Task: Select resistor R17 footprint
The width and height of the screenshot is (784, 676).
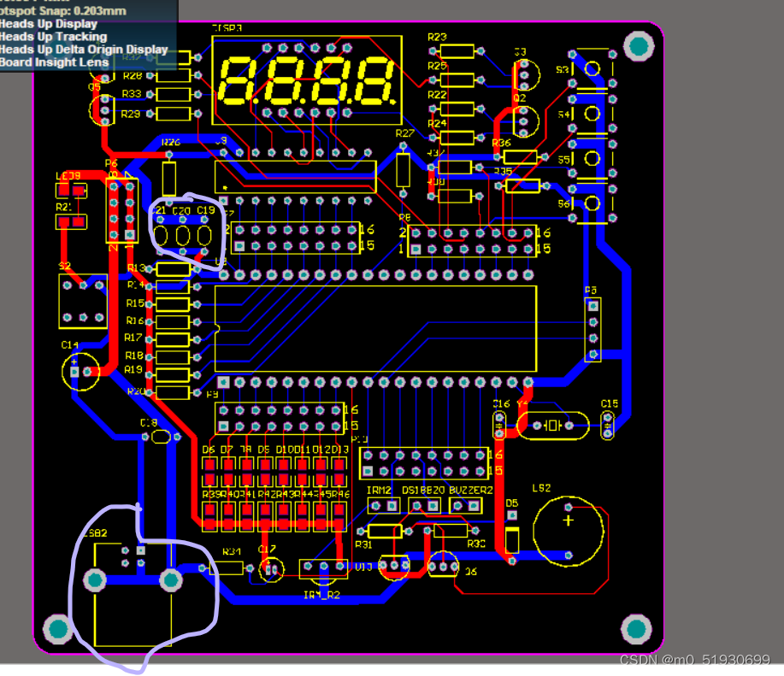Action: click(x=173, y=340)
